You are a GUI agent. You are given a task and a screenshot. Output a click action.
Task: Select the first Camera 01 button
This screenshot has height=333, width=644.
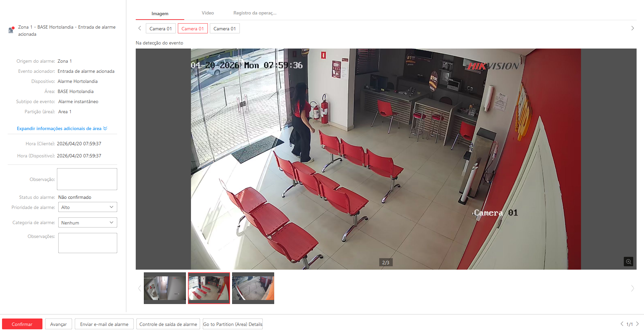tap(161, 29)
